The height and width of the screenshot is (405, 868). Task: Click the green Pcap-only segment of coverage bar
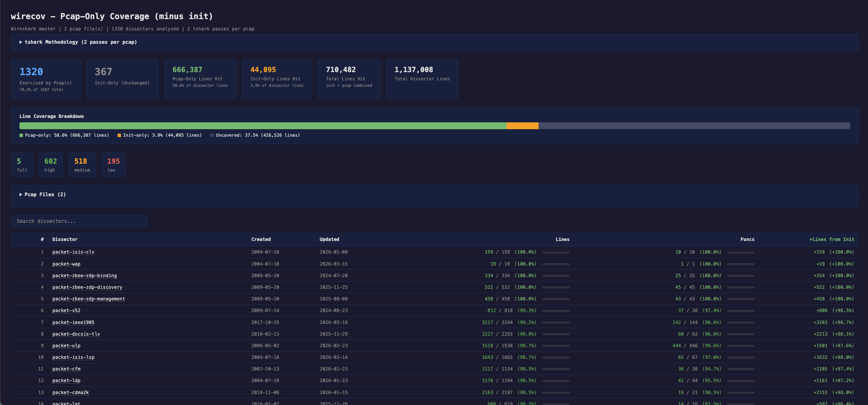tap(263, 126)
